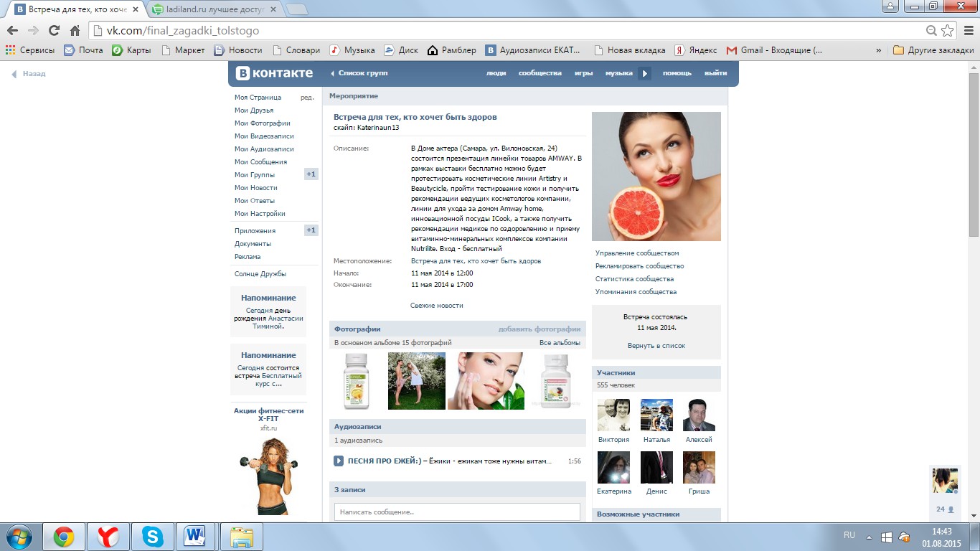The height and width of the screenshot is (551, 980).
Task: Open помощь in the VK header
Action: 677,73
